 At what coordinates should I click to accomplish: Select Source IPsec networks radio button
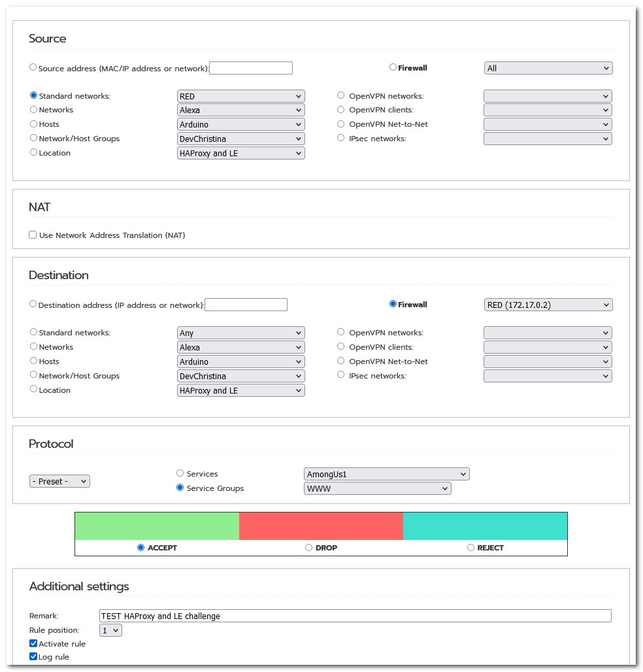[340, 138]
